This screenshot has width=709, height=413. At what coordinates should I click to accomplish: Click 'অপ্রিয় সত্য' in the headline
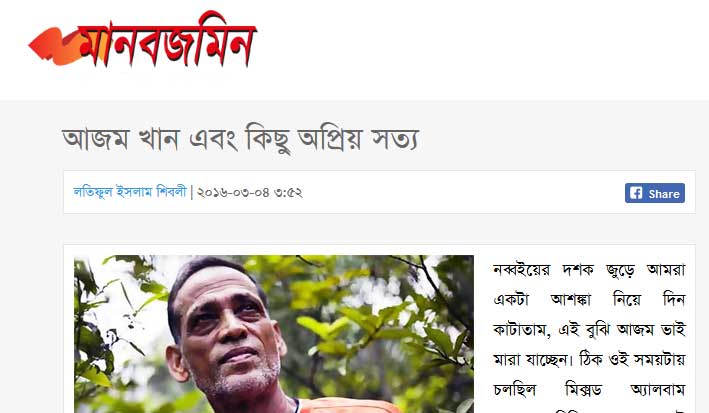pyautogui.click(x=359, y=139)
